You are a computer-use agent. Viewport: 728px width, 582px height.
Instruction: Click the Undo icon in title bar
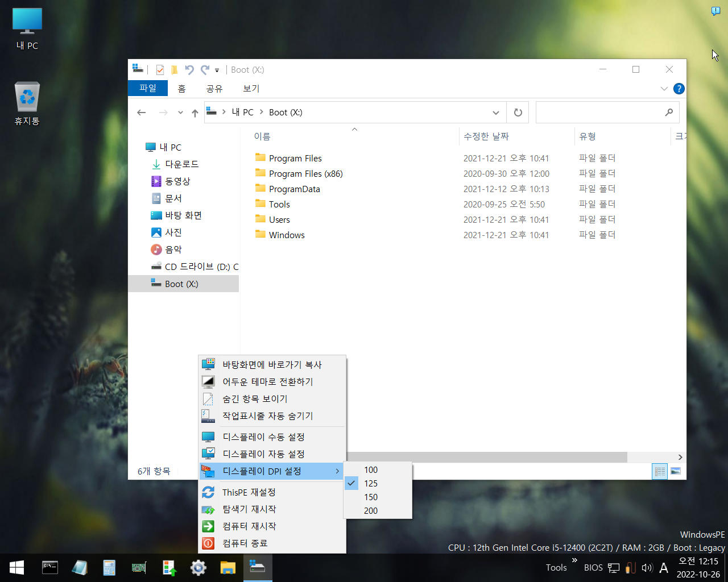pos(189,70)
